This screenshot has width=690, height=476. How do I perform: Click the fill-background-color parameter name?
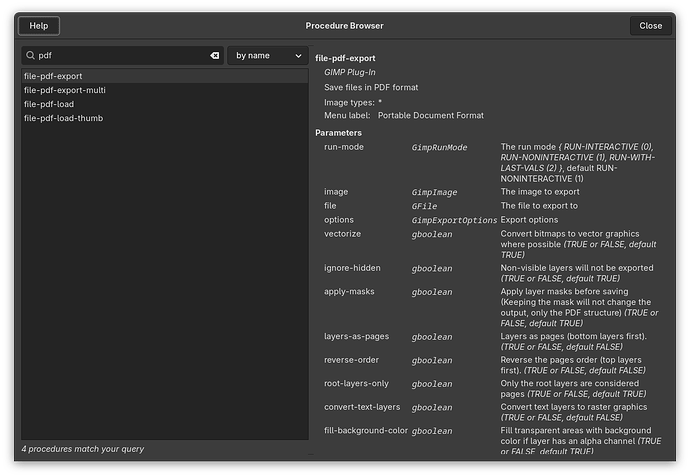(x=366, y=431)
